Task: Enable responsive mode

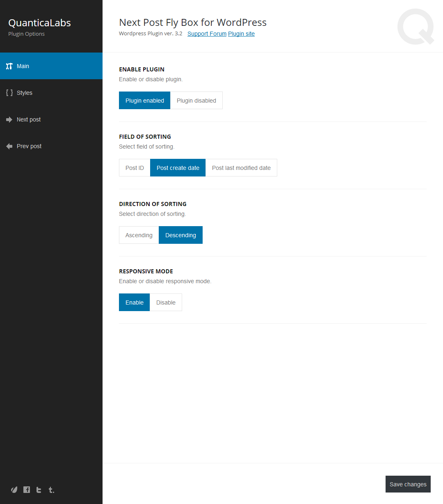Action: [x=135, y=302]
